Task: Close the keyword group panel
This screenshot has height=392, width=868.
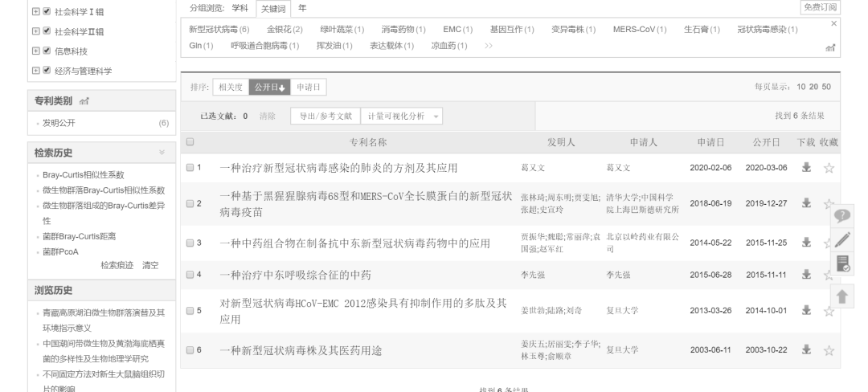Action: [833, 23]
